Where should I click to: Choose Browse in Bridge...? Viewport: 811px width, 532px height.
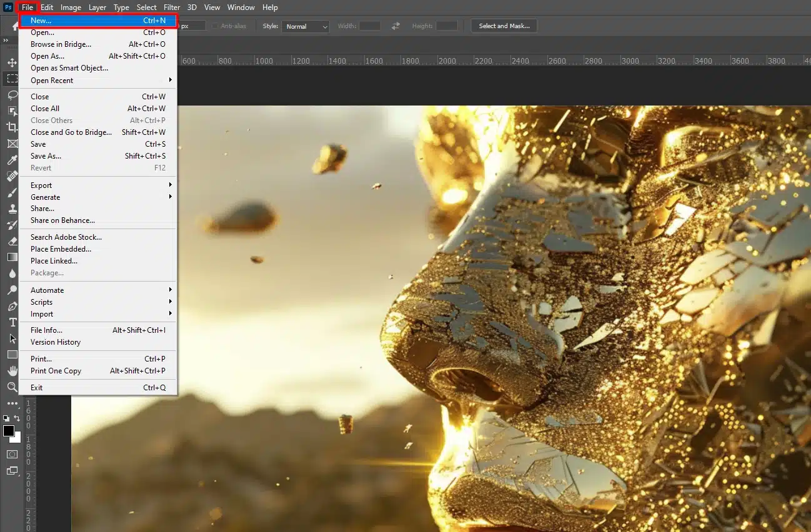coord(98,44)
